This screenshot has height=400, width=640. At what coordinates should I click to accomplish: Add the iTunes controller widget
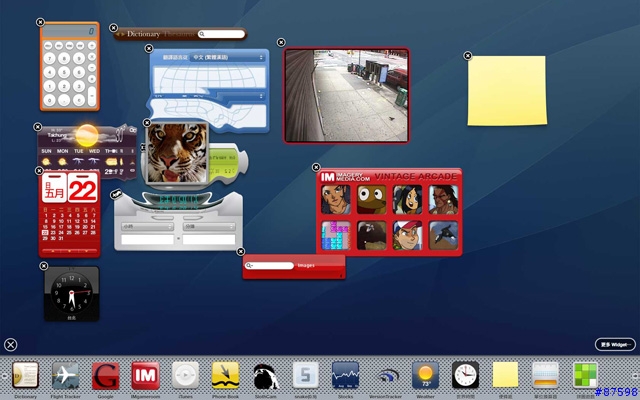click(185, 375)
